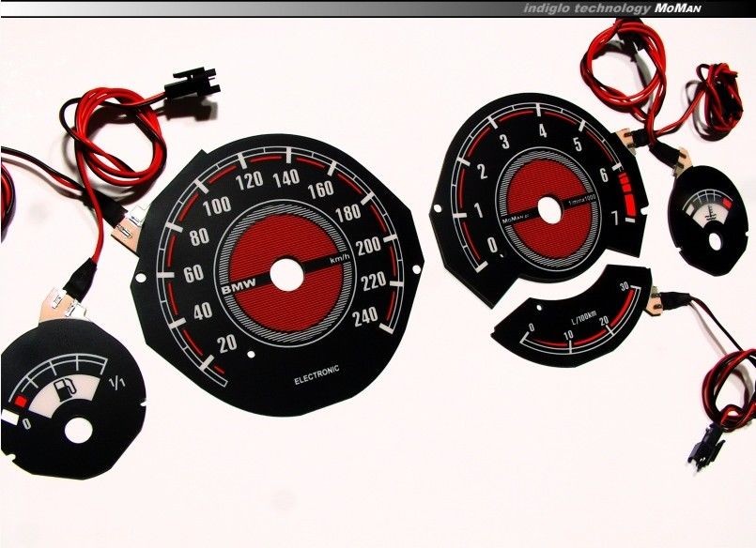Click '6' on the tachometer
Image resolution: width=756 pixels, height=548 pixels.
click(604, 175)
